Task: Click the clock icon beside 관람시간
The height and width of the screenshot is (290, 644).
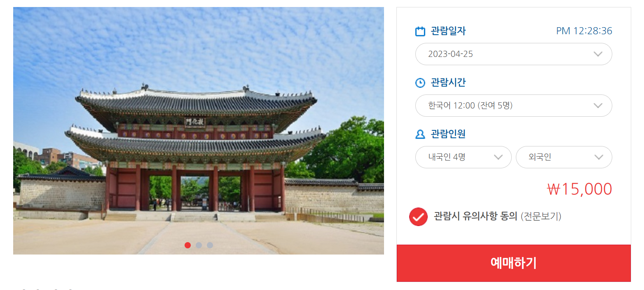Action: pos(420,83)
